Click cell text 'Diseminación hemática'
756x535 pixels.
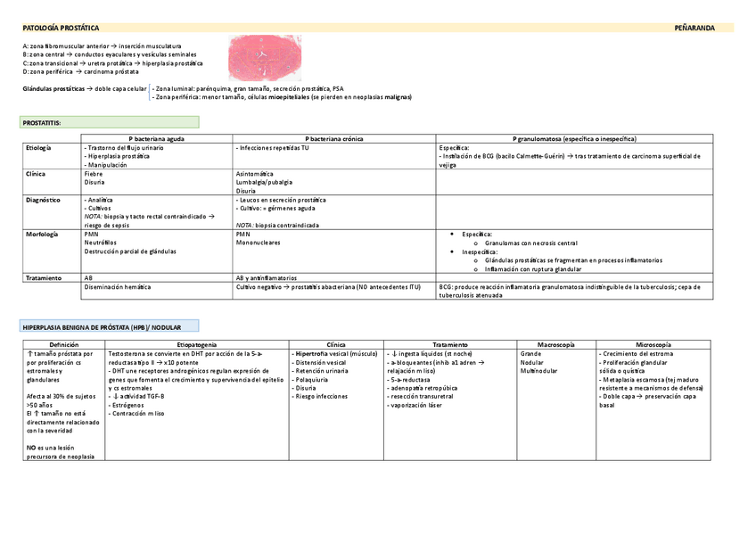click(x=118, y=286)
